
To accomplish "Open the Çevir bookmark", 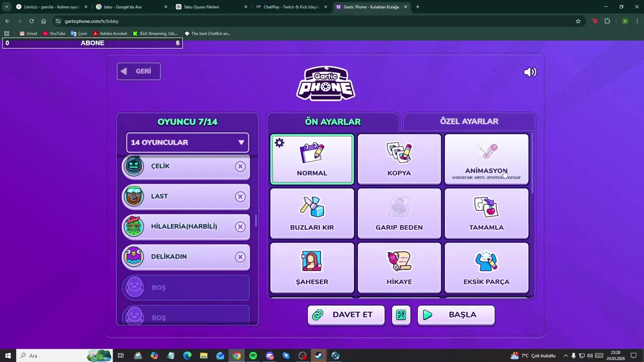I will [x=79, y=33].
